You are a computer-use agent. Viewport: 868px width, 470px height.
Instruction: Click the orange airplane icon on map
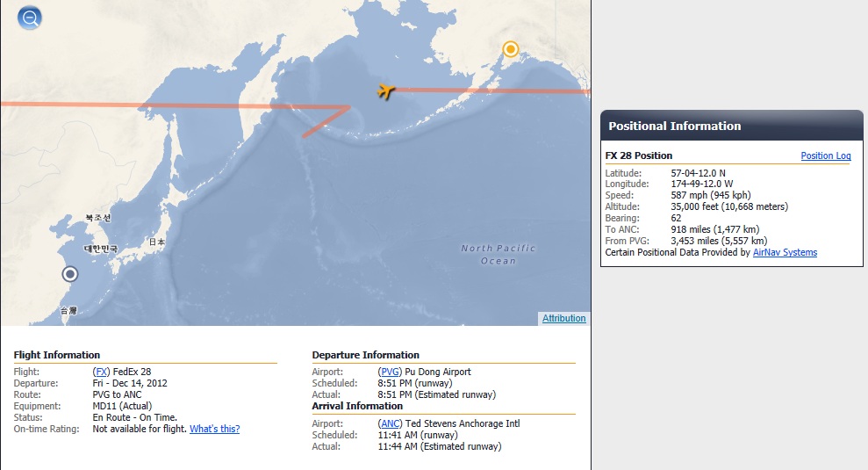pyautogui.click(x=386, y=90)
